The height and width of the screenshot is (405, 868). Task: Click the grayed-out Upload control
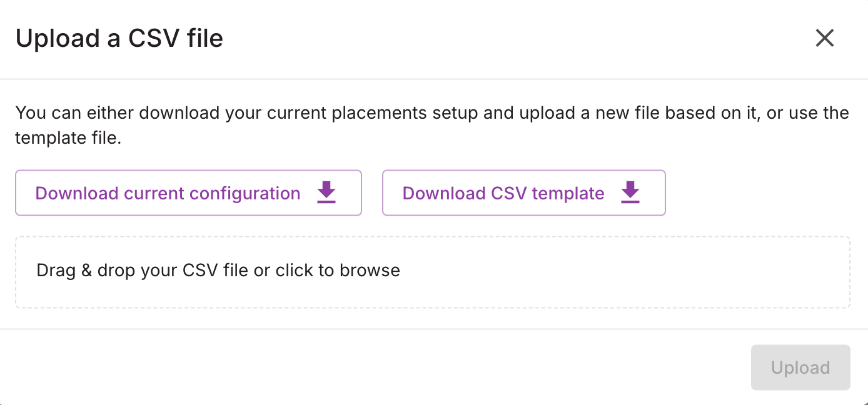click(800, 367)
